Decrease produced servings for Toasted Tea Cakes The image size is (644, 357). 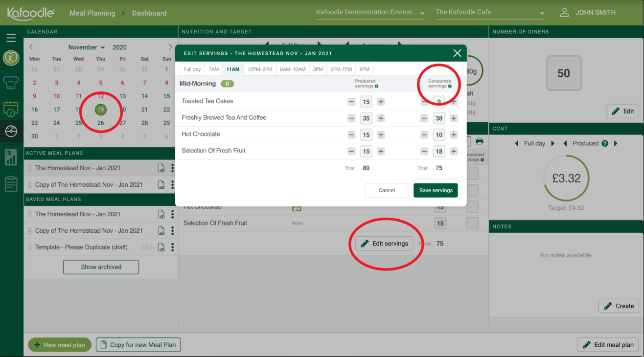(x=351, y=102)
